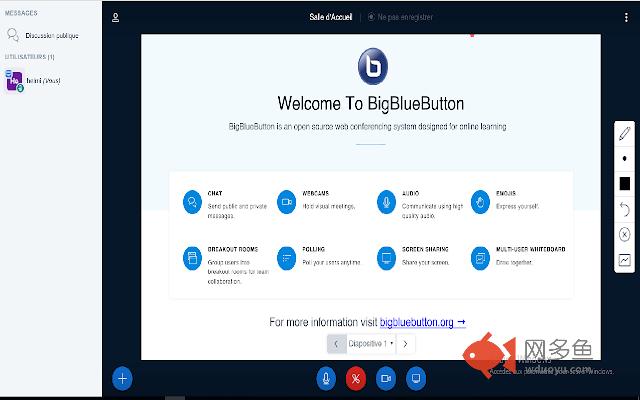Share webcam with the camera button
Screen dimensions: 640x400
386,379
